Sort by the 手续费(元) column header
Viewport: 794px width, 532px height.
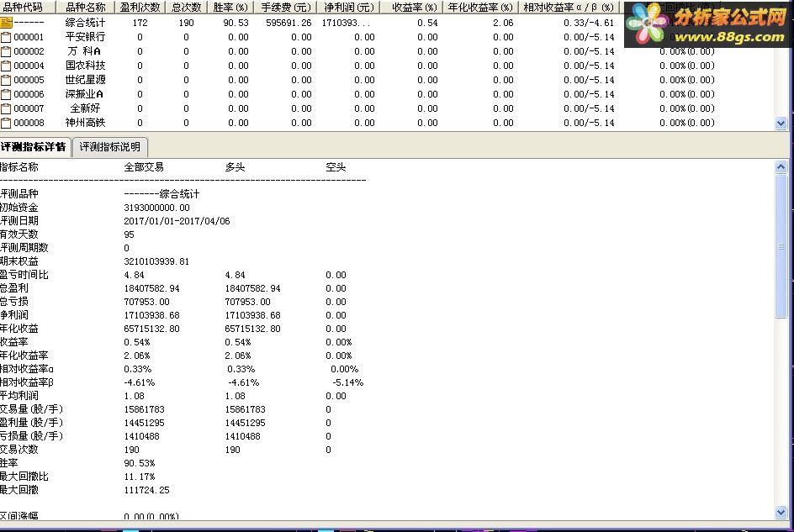click(x=286, y=7)
